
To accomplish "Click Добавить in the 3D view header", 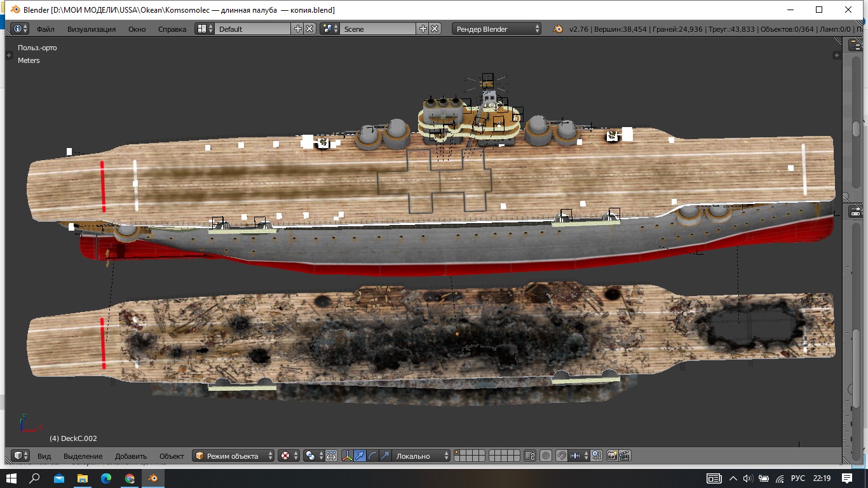I will pyautogui.click(x=130, y=456).
